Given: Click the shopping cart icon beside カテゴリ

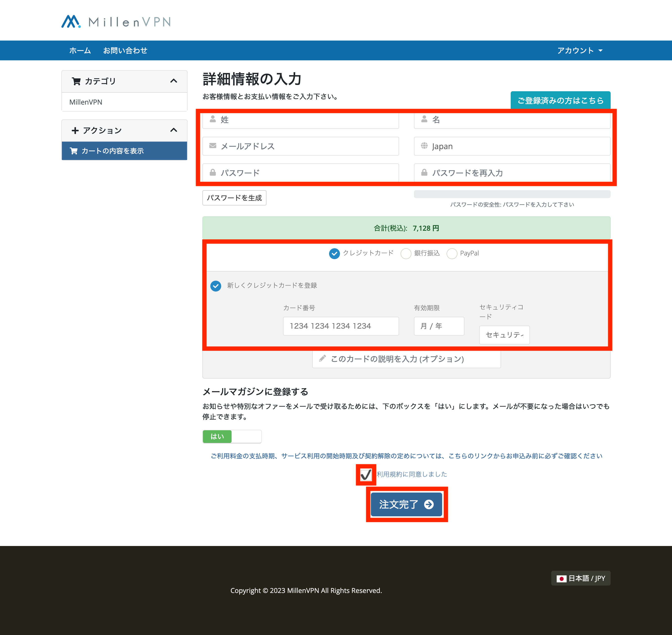Looking at the screenshot, I should point(76,81).
